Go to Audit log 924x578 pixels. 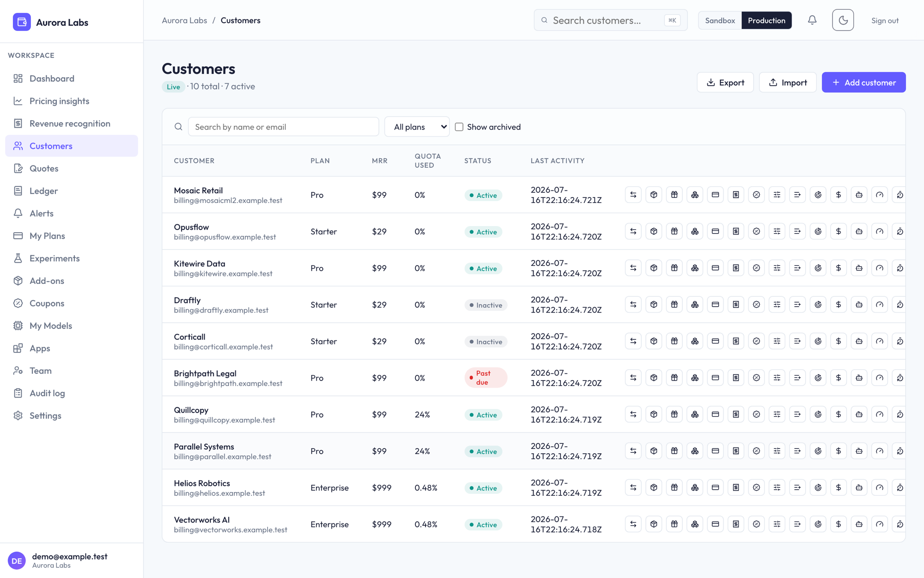72,393
